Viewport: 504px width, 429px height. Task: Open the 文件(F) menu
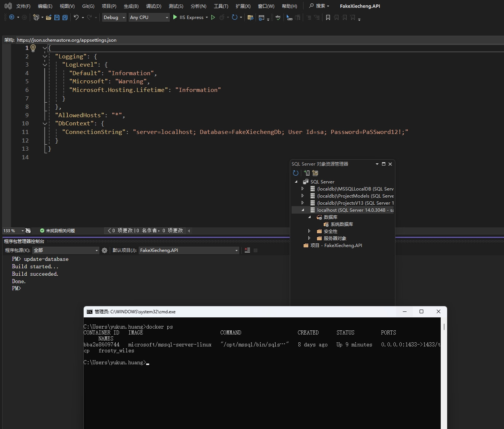tap(23, 6)
